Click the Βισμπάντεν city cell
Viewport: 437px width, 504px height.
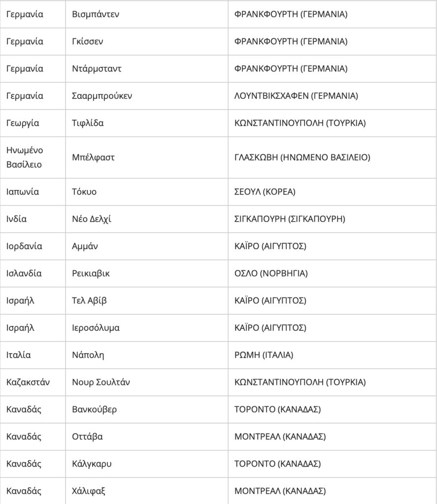tap(147, 14)
